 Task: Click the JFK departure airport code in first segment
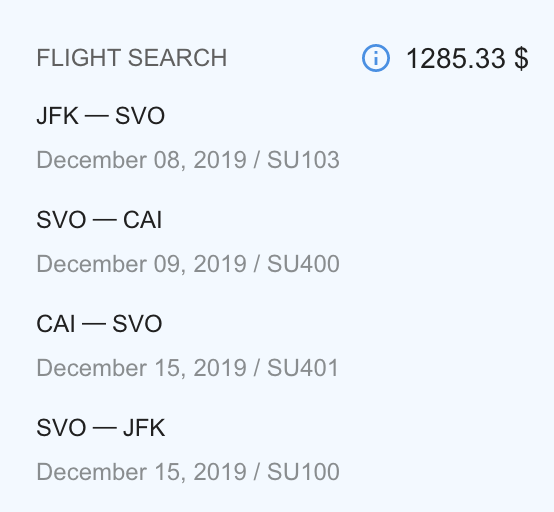pyautogui.click(x=58, y=116)
